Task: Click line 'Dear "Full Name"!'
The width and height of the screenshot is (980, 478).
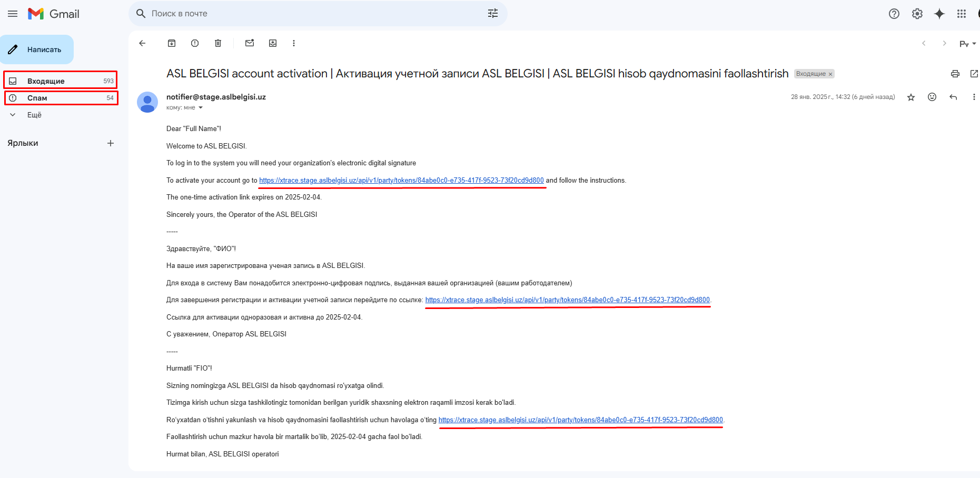Action: coord(194,129)
